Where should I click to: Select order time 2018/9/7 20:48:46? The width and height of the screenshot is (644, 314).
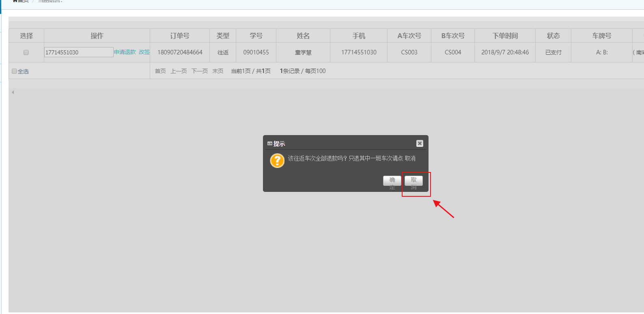tap(505, 52)
